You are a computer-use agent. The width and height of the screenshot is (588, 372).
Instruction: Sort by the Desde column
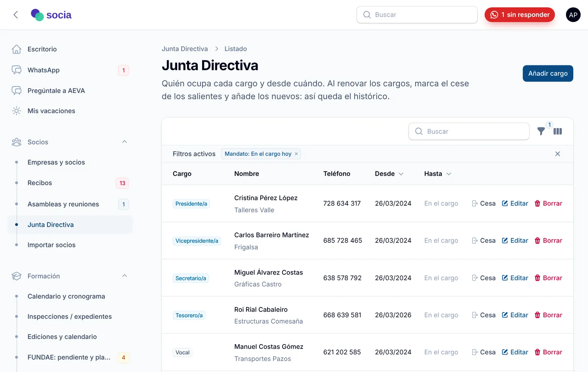(x=389, y=174)
